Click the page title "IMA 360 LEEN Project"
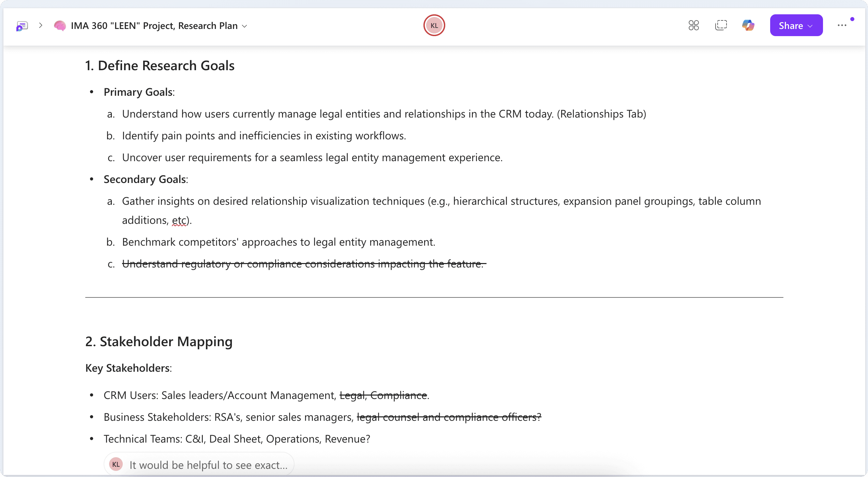The image size is (868, 477). point(154,26)
